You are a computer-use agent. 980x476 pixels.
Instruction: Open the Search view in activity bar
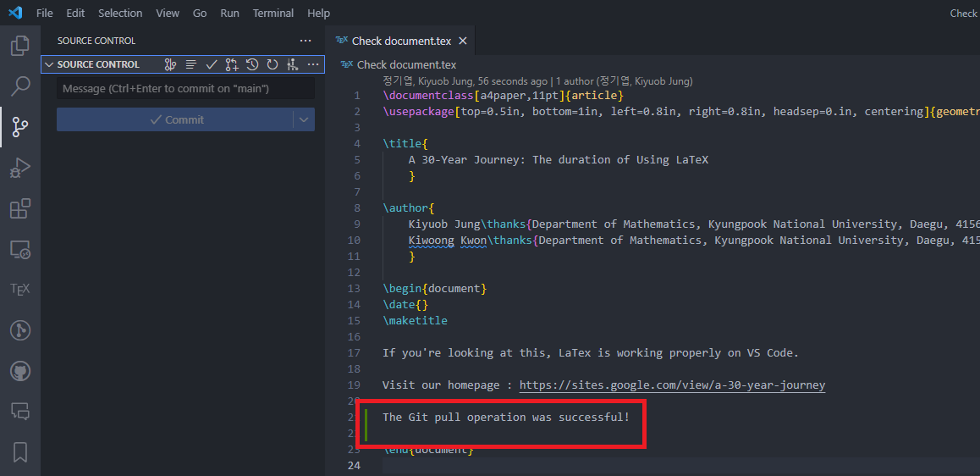tap(20, 86)
